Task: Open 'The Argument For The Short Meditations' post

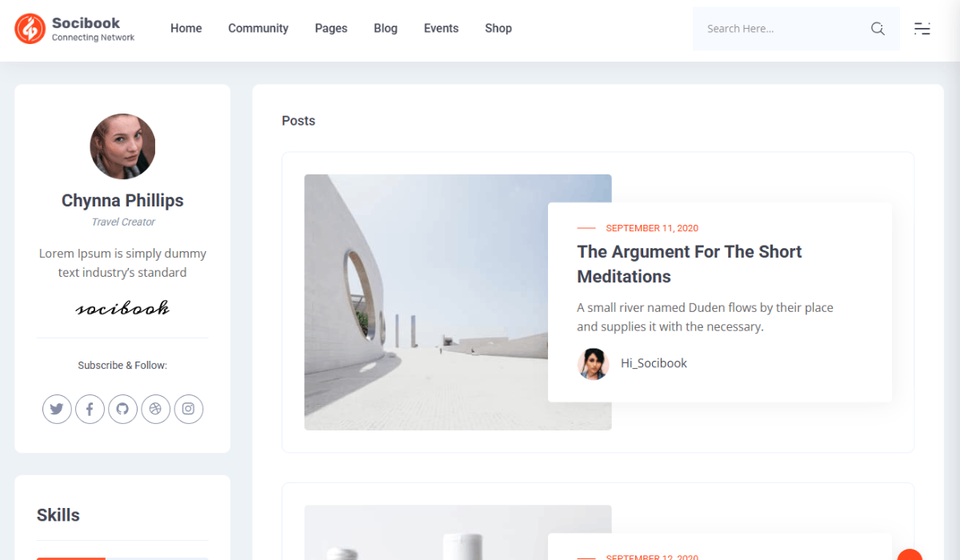Action: 689,264
